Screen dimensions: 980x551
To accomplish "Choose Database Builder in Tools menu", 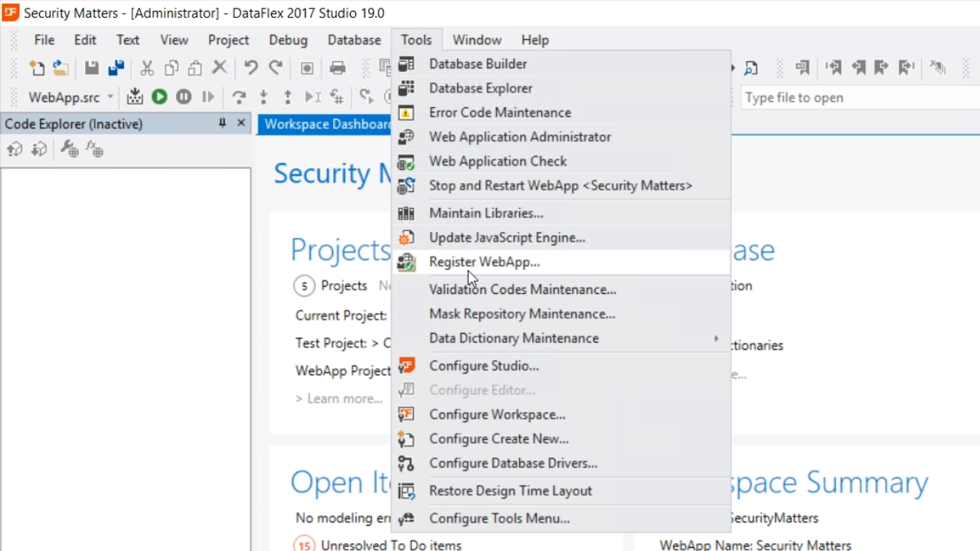I will (x=478, y=64).
